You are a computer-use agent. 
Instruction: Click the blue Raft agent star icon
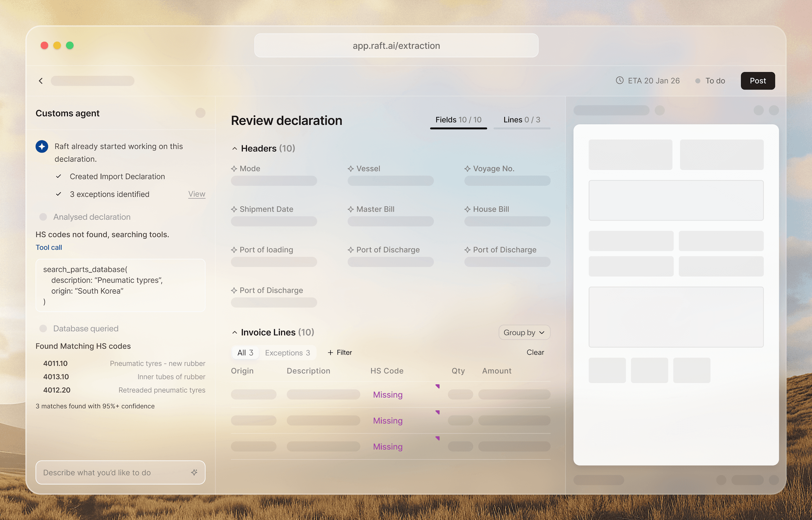point(42,147)
